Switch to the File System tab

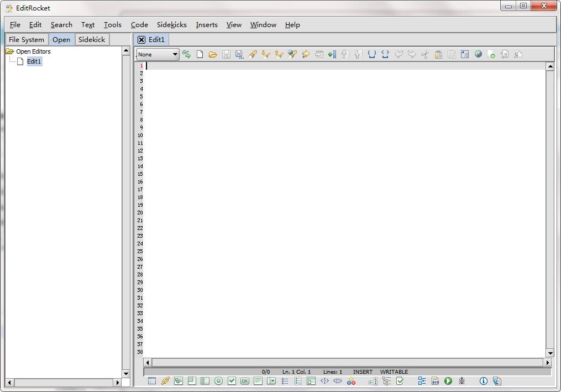point(27,39)
